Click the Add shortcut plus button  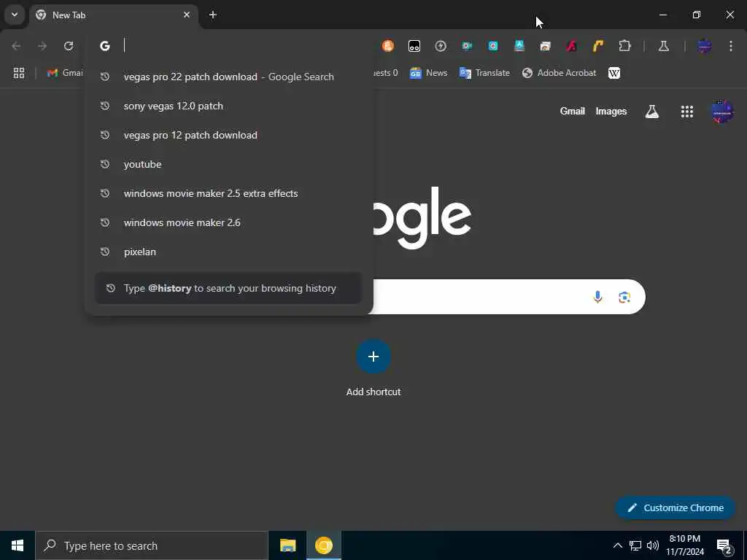pyautogui.click(x=373, y=357)
